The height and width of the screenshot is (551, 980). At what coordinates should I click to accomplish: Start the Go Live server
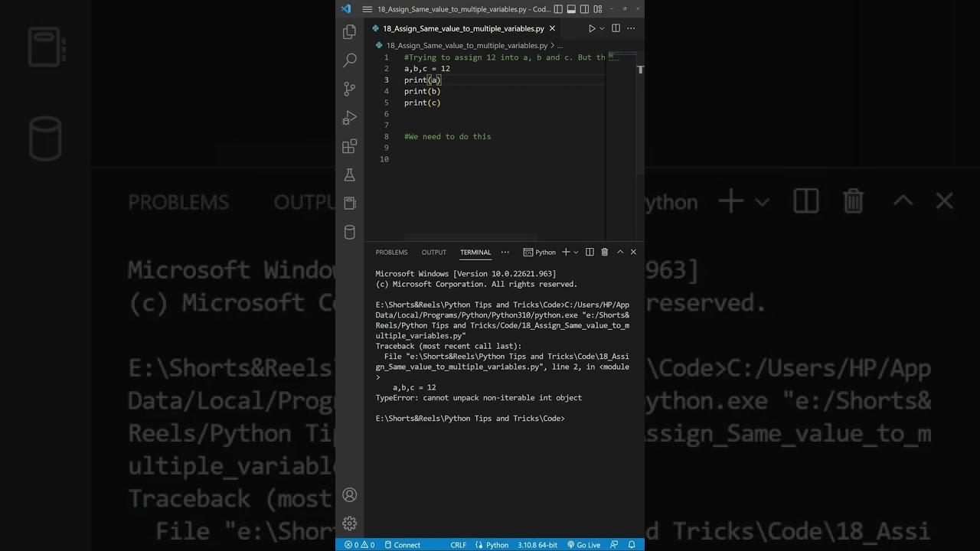coord(583,545)
